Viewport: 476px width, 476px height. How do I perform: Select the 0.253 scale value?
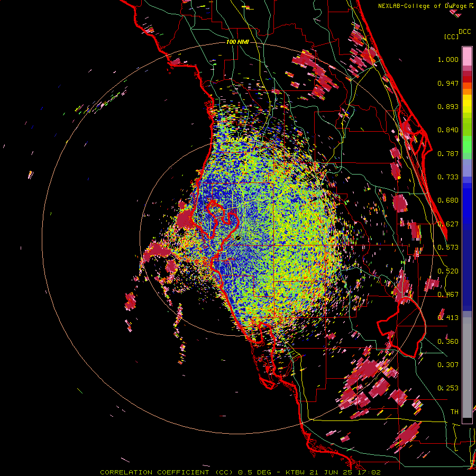[448, 388]
